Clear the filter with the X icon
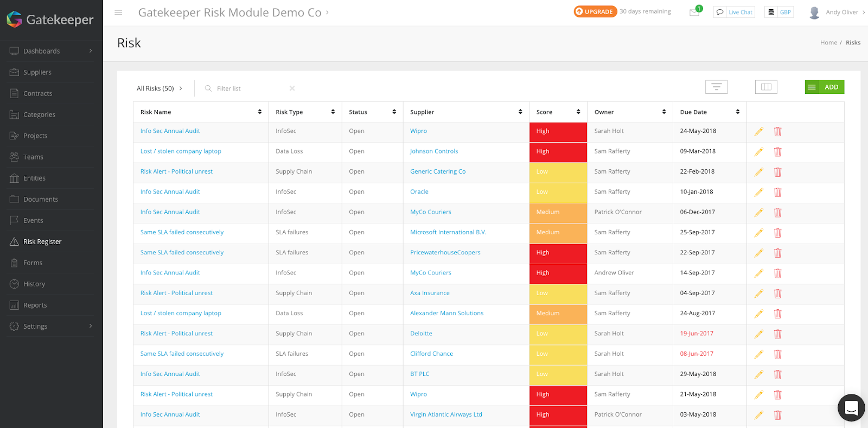 pos(292,88)
